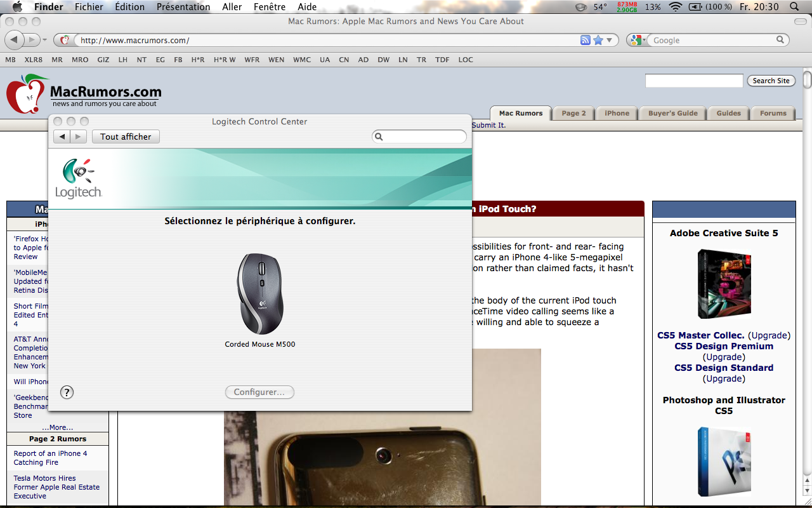
Task: Open 'Report of an iPhone 4 Catching Fire'
Action: point(51,458)
